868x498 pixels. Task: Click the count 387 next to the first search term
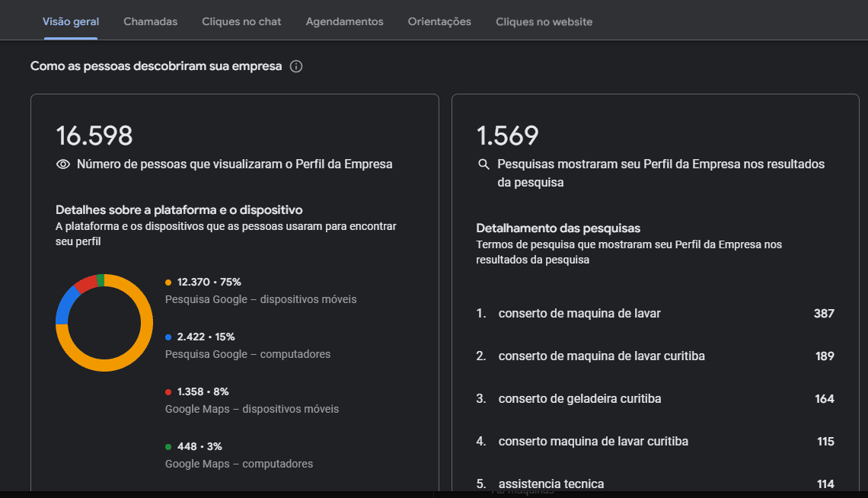click(x=825, y=313)
